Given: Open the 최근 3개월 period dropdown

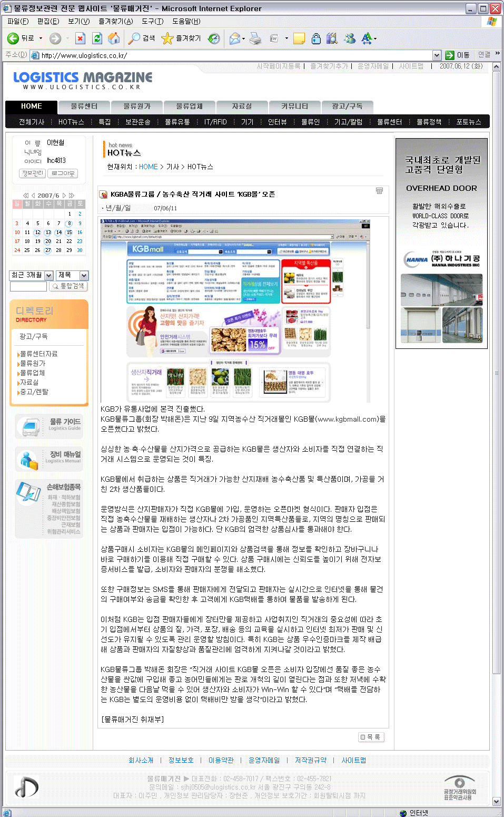Looking at the screenshot, I should pyautogui.click(x=32, y=275).
